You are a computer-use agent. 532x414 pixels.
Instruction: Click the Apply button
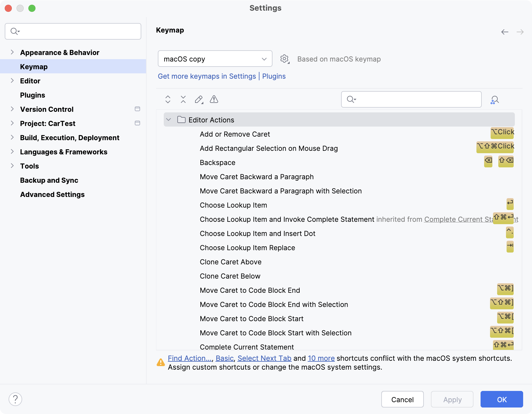[452, 399]
